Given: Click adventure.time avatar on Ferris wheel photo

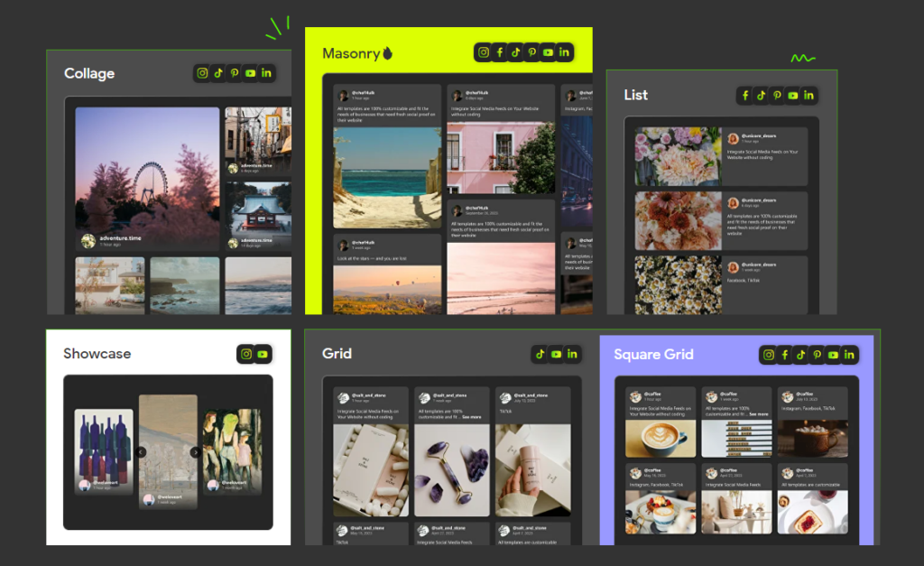Looking at the screenshot, I should pyautogui.click(x=88, y=240).
